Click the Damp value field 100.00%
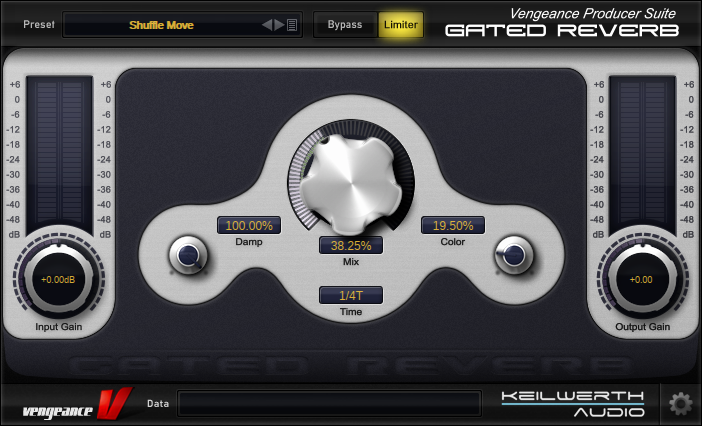The width and height of the screenshot is (702, 426). click(x=249, y=225)
